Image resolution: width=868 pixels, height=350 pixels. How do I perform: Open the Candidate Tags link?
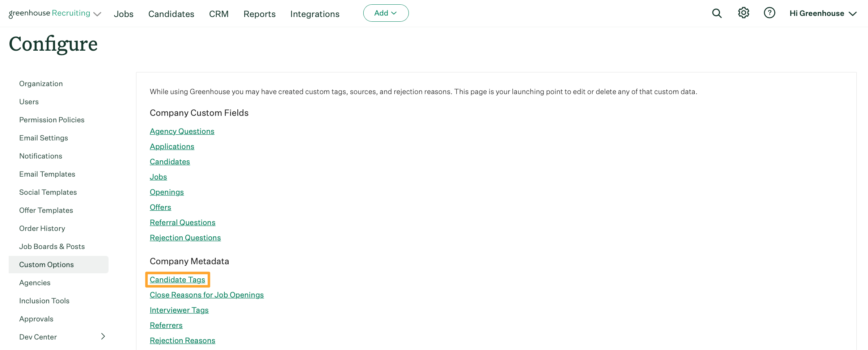pos(177,280)
